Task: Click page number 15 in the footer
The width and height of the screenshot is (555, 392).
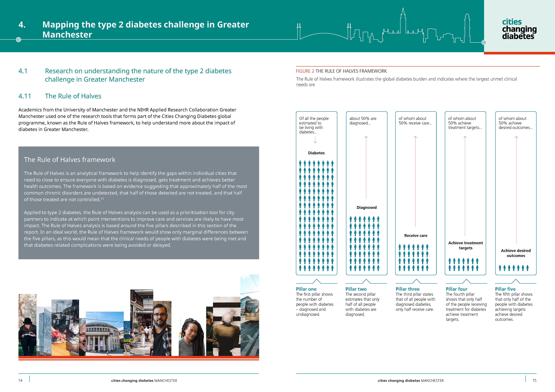Action: coord(534,380)
